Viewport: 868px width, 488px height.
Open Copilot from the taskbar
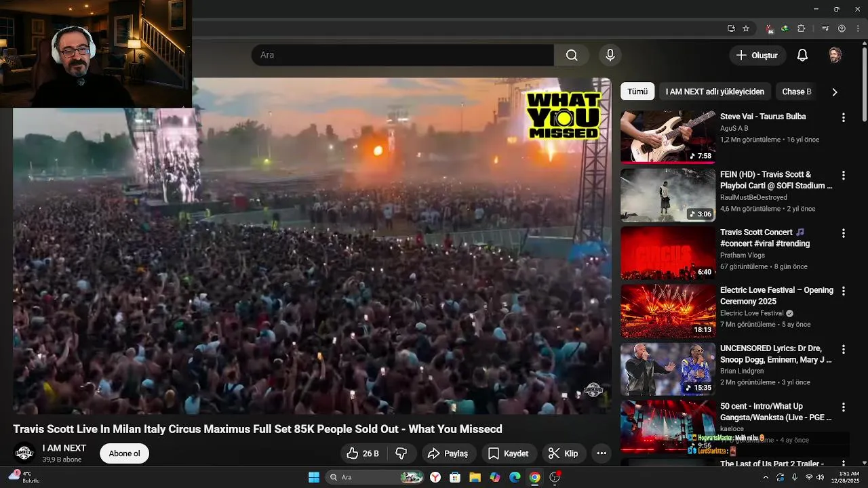(x=495, y=477)
